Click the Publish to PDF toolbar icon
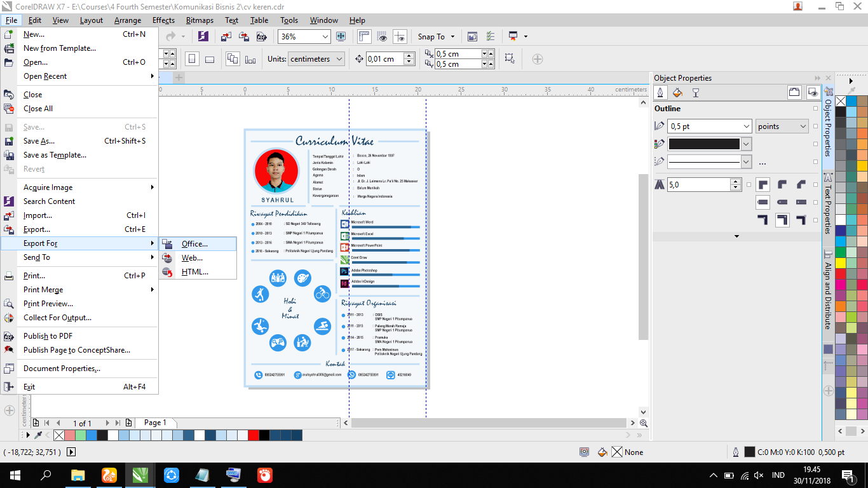Screen dimensions: 868x488 261,37
